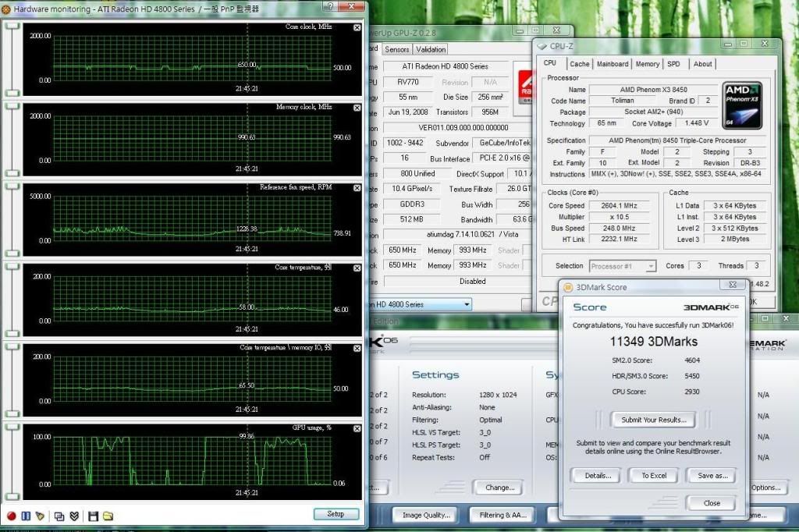
Task: Open Filtering & AA... in 3DMark06
Action: click(x=502, y=515)
